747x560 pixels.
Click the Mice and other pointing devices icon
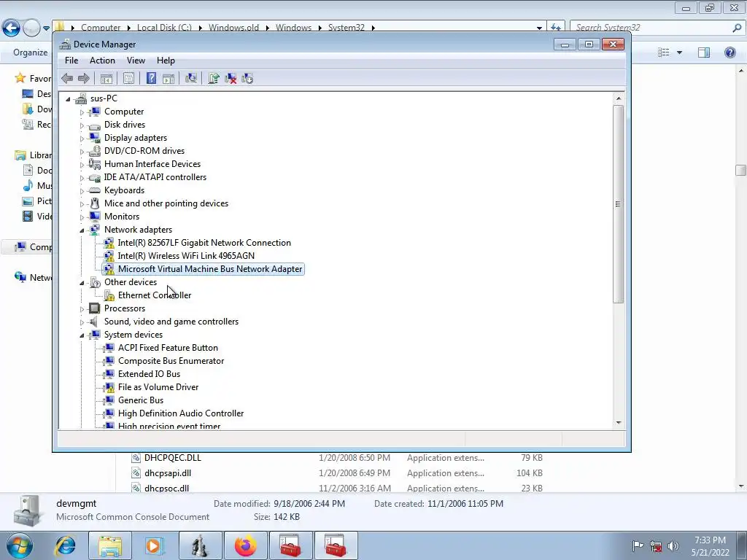(95, 203)
